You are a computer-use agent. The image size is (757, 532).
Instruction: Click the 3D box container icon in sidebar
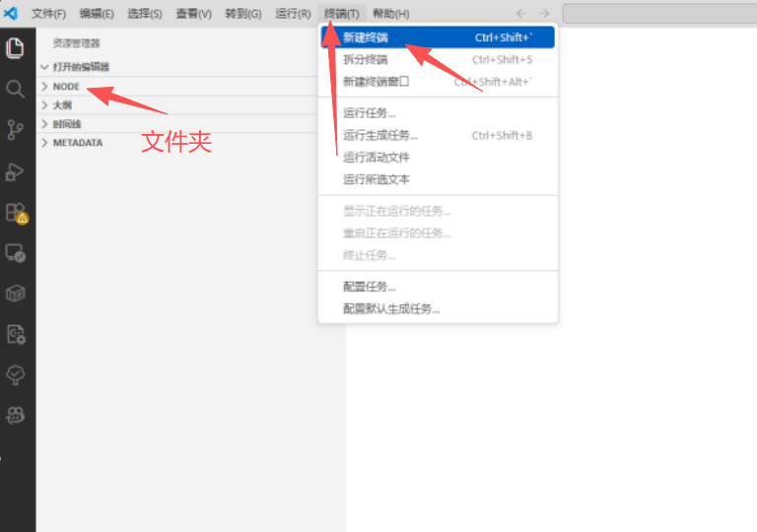pos(15,293)
